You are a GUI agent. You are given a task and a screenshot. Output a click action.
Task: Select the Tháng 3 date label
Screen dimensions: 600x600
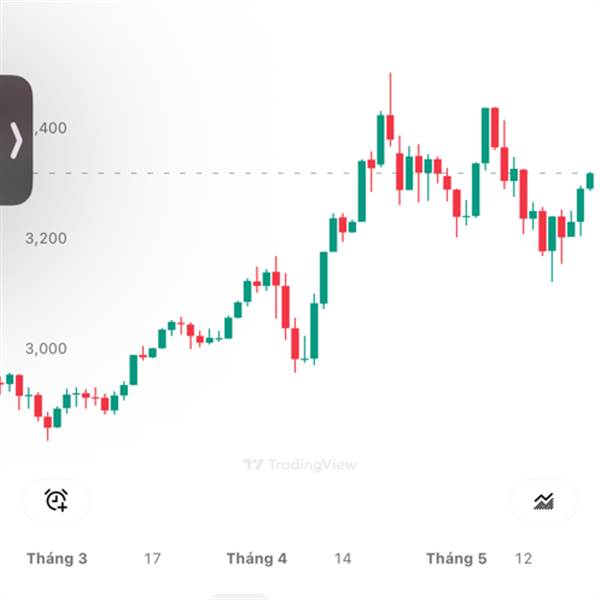57,559
